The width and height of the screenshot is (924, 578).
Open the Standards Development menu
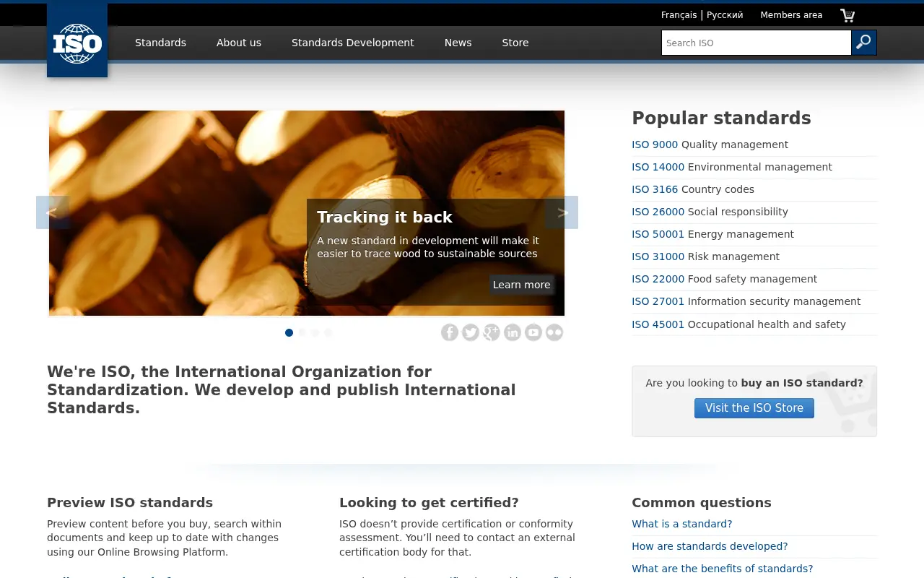[x=353, y=43]
